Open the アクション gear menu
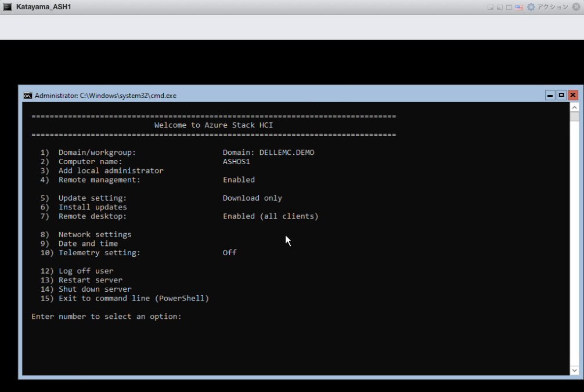 point(547,7)
